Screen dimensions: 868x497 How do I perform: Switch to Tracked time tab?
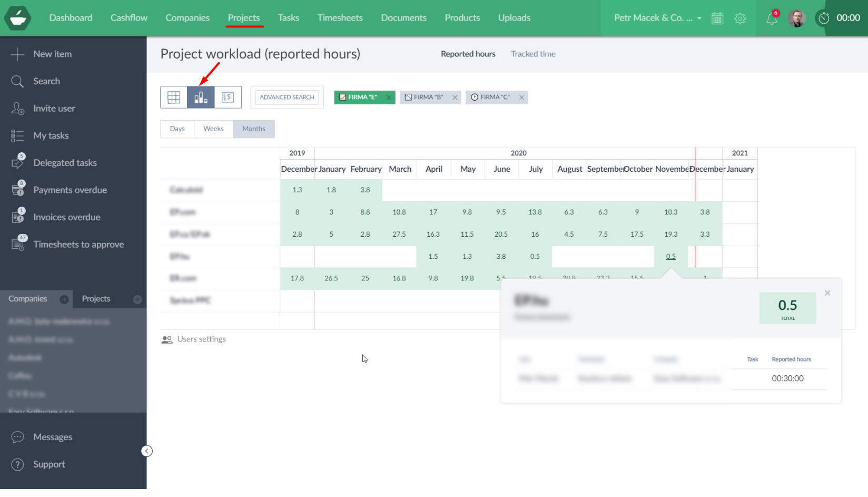click(533, 54)
